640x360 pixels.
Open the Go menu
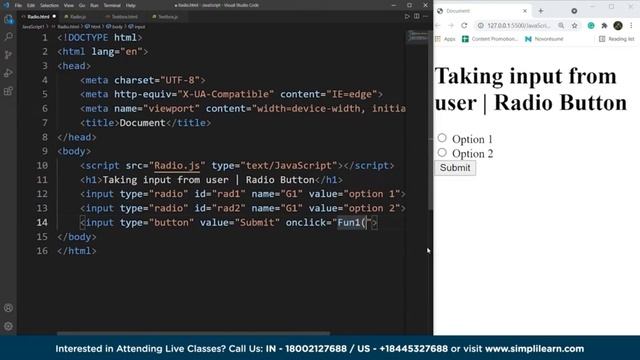point(82,5)
